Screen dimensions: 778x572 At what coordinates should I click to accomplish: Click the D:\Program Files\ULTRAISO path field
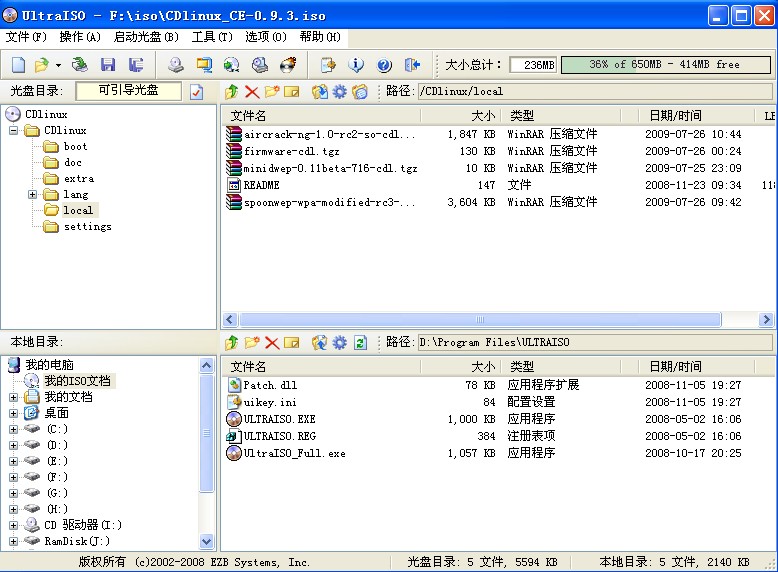(595, 342)
